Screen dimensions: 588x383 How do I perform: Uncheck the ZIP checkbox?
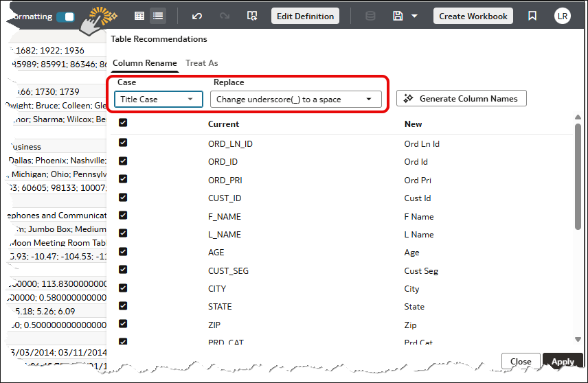coord(123,324)
